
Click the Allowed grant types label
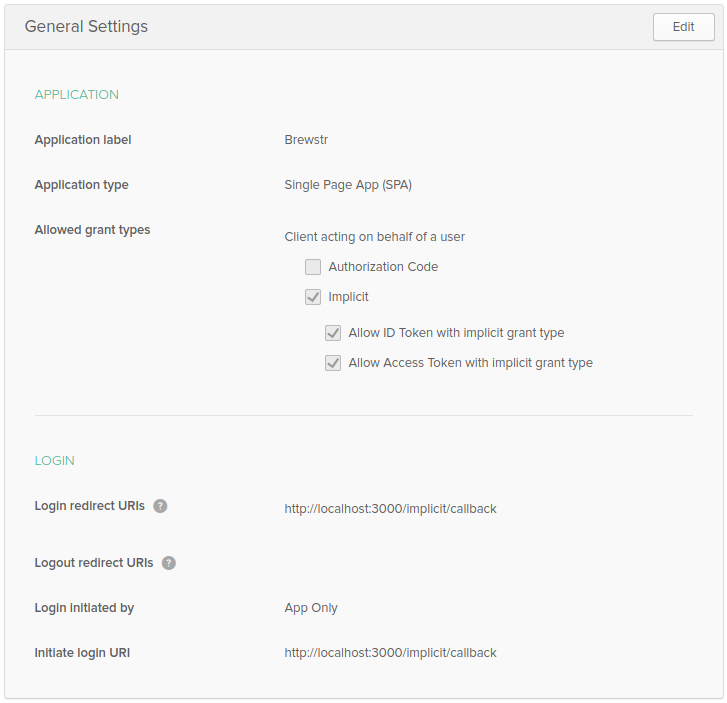pyautogui.click(x=92, y=230)
